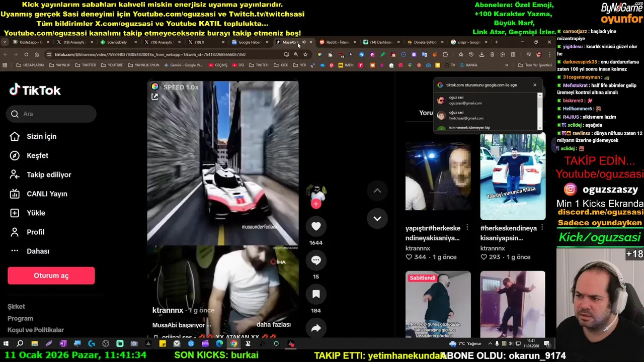Choose twitchsasi@gmail.com Google account

pos(486,115)
